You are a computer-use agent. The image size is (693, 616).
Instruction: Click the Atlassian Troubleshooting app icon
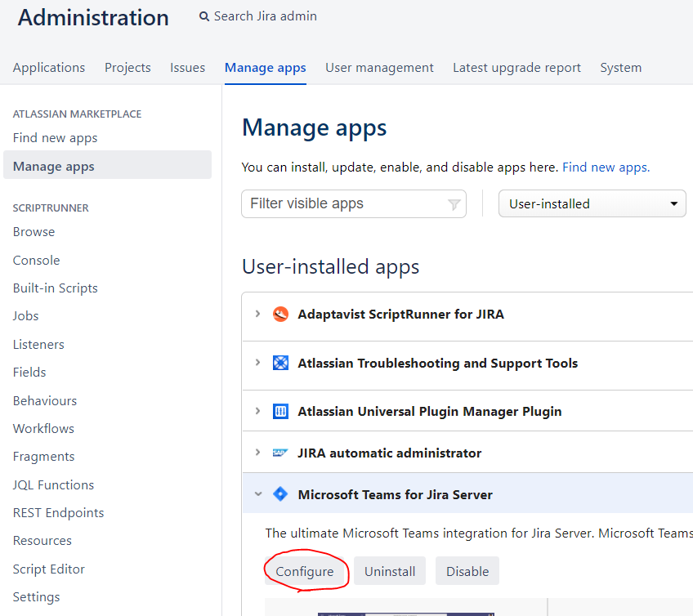tap(280, 363)
